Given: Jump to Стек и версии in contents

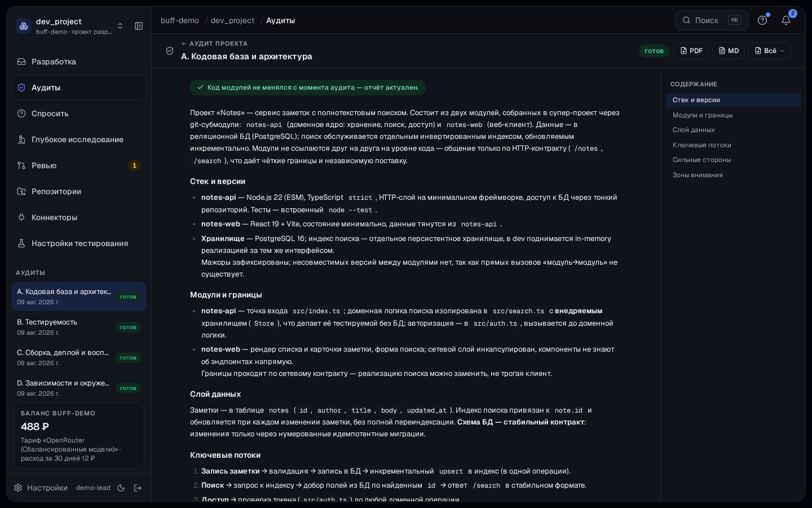Looking at the screenshot, I should click(x=733, y=100).
